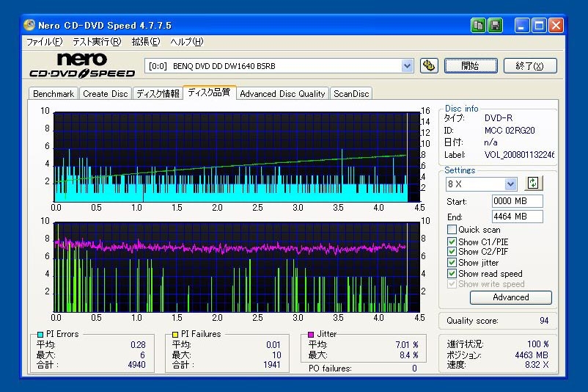
Task: Click the magenta Jitter legend square
Action: [x=311, y=335]
